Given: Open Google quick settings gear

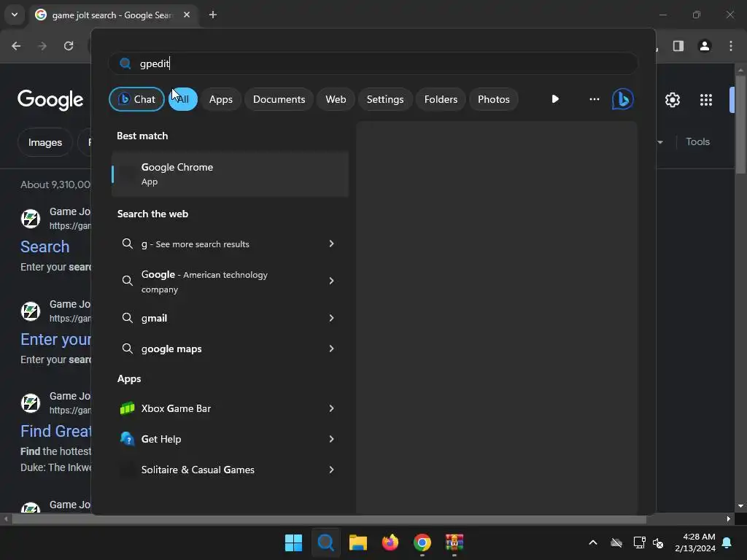Looking at the screenshot, I should click(672, 100).
